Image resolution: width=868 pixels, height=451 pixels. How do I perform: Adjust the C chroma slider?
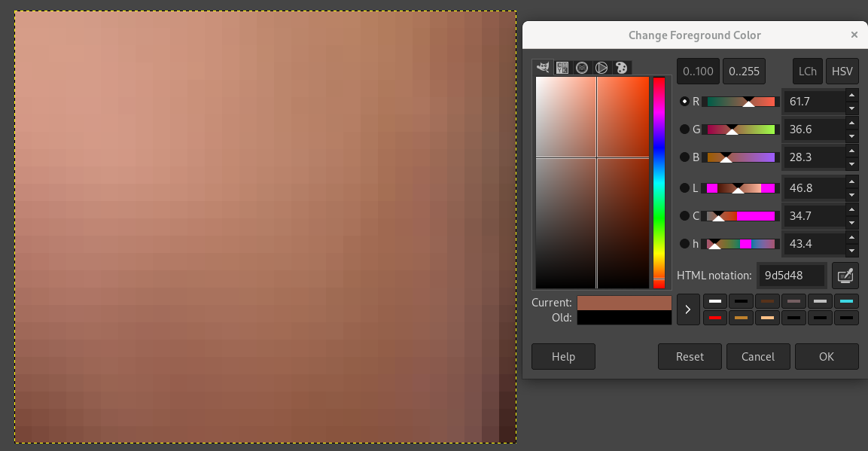click(741, 216)
